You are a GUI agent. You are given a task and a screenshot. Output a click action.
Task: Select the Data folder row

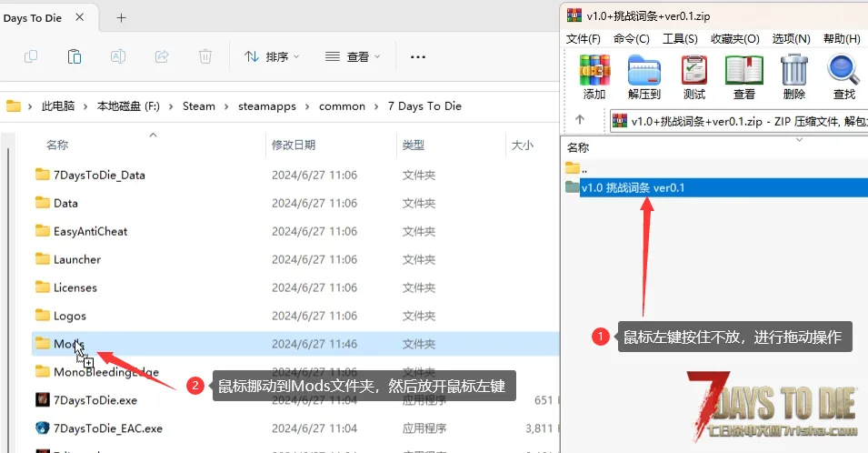pyautogui.click(x=296, y=203)
